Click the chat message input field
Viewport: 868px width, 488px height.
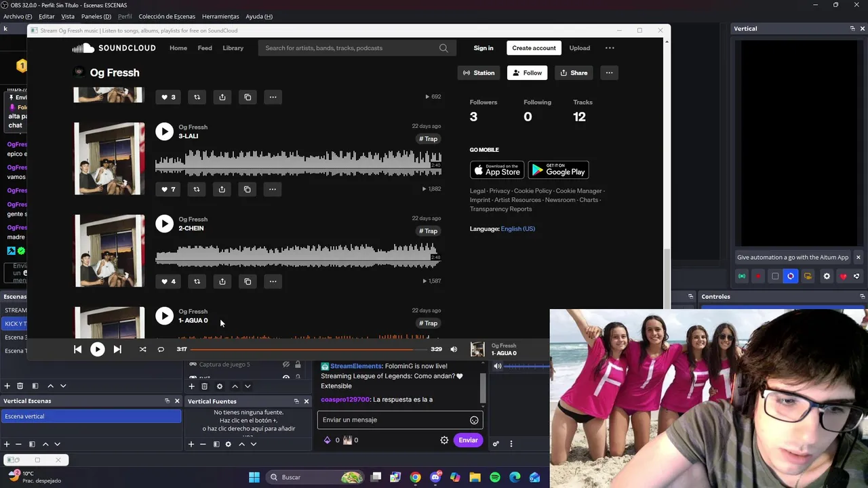coord(395,420)
